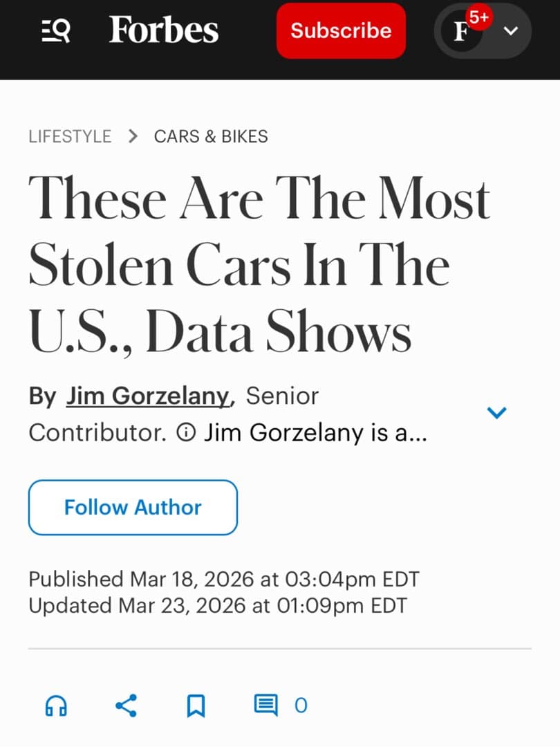Click the red Subscribe button
Viewport: 560px width, 747px height.
[x=341, y=31]
